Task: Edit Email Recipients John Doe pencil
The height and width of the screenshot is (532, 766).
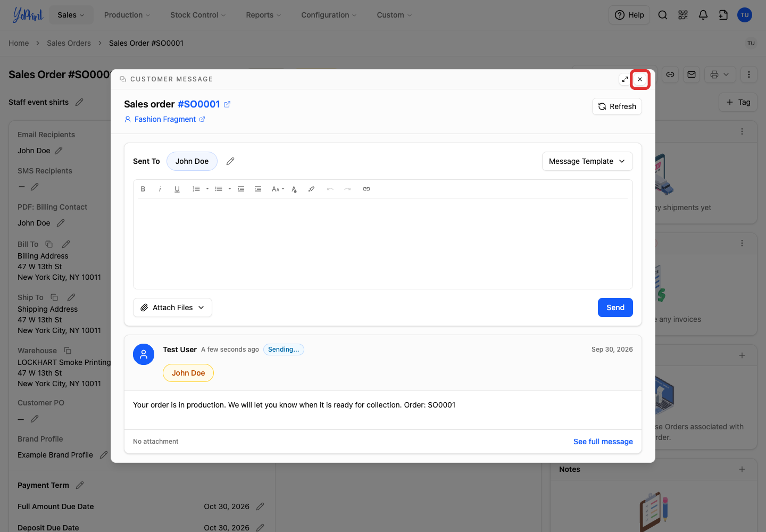Action: [59, 151]
